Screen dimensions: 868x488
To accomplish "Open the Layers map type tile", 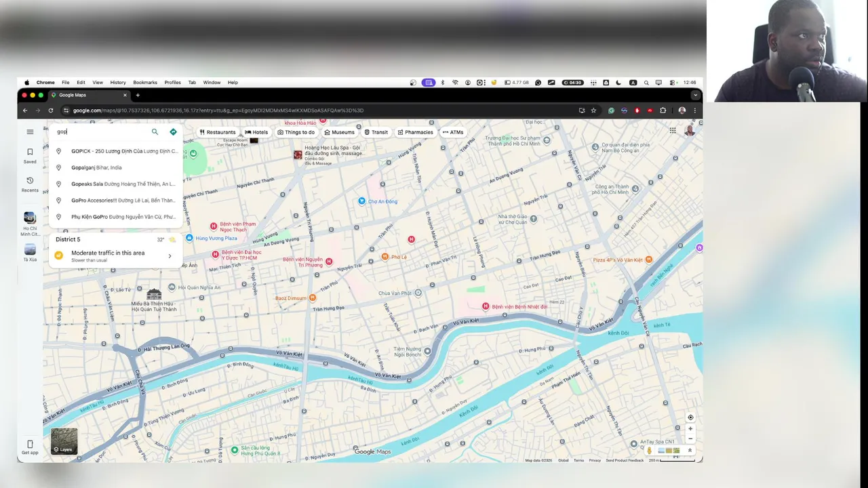I will 64,441.
